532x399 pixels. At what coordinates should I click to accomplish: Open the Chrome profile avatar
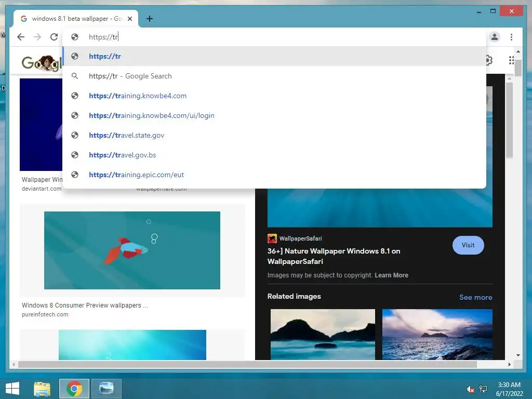point(495,37)
